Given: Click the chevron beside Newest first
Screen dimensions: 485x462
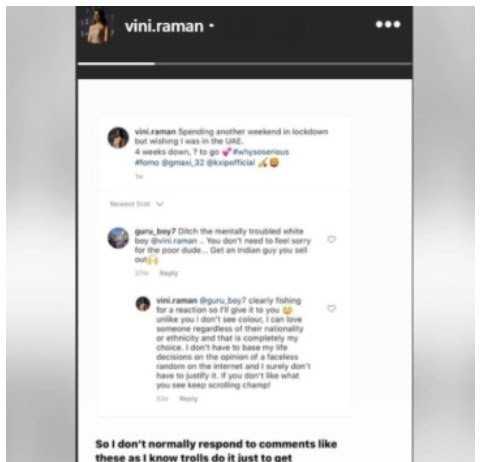Looking at the screenshot, I should (160, 204).
